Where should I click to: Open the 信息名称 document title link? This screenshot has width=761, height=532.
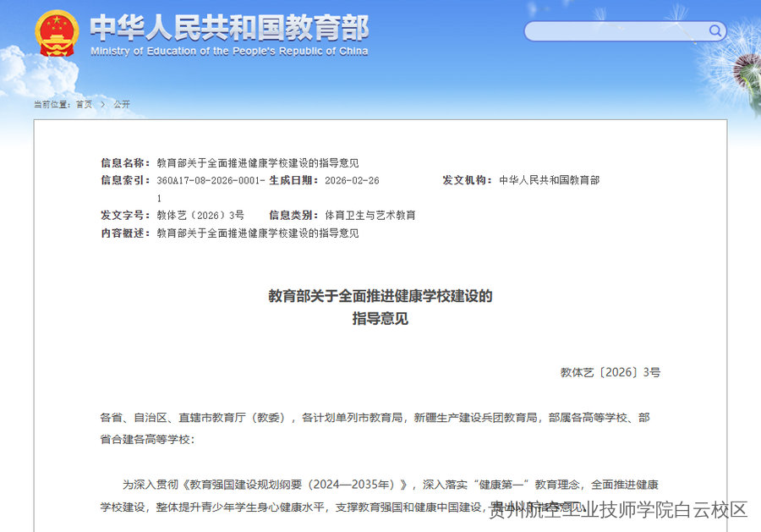pyautogui.click(x=257, y=162)
